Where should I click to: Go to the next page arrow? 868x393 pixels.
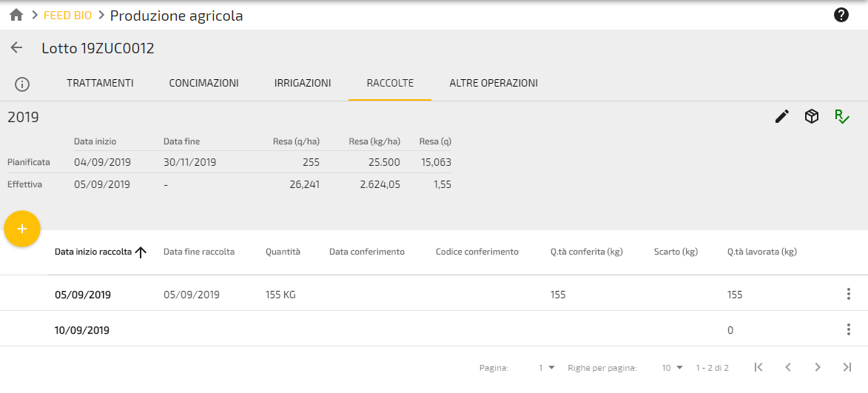818,367
